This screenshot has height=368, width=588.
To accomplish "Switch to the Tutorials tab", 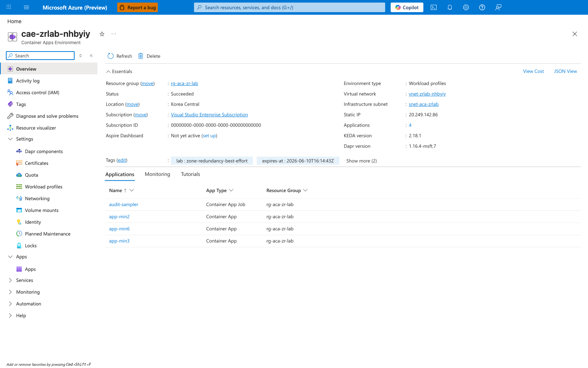I will click(190, 174).
